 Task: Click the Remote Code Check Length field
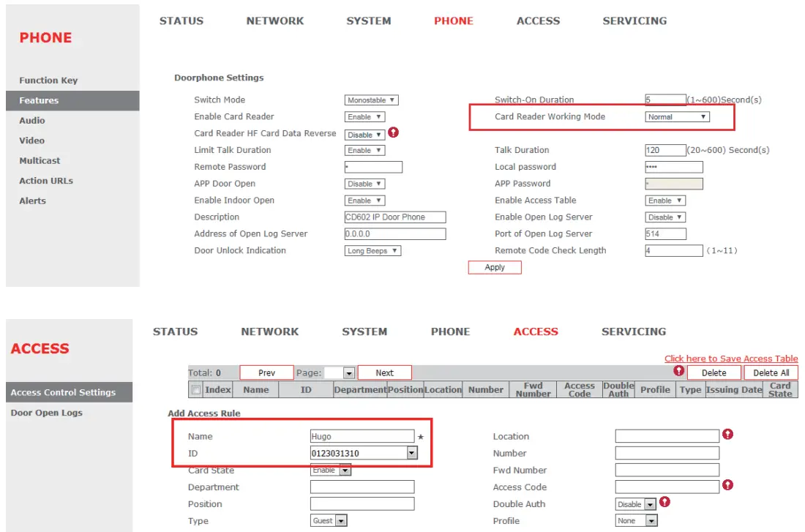click(x=674, y=250)
